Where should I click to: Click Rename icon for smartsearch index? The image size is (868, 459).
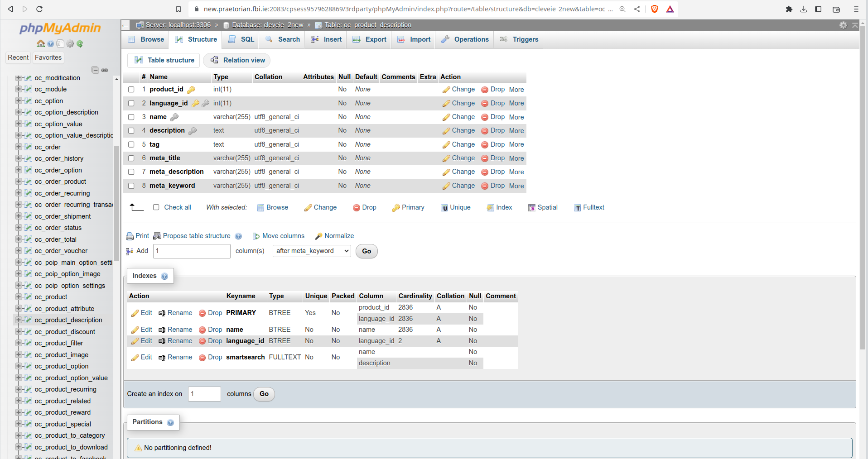click(x=162, y=358)
